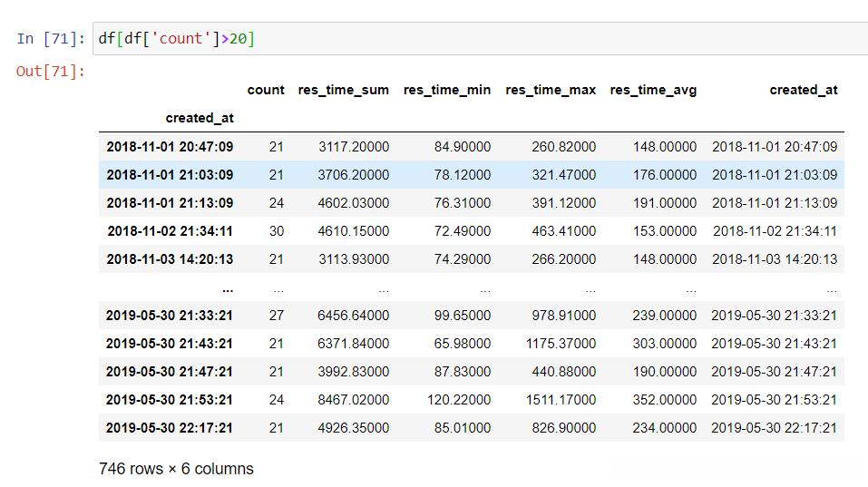Select index row 2019-05-30 21:43:21
Image resolution: width=868 pixels, height=487 pixels.
(170, 344)
